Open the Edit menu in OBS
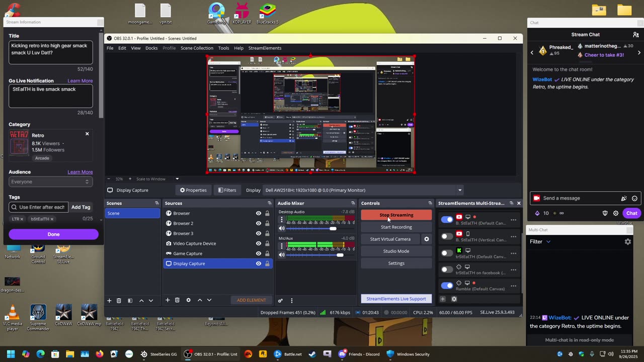Image resolution: width=644 pixels, height=362 pixels. pos(122,48)
